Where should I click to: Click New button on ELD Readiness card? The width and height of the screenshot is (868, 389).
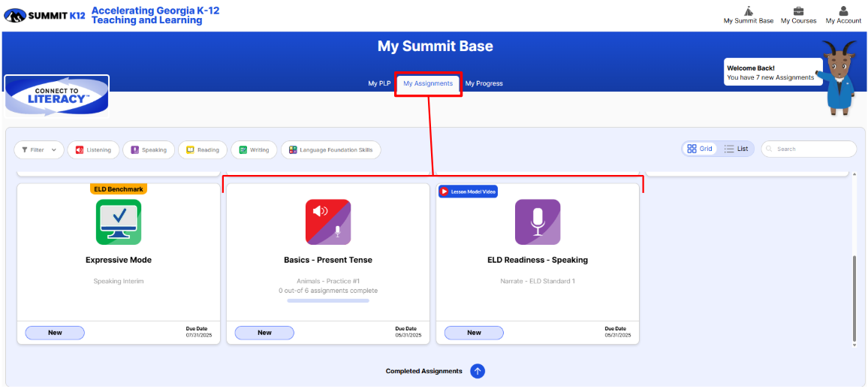tap(474, 333)
